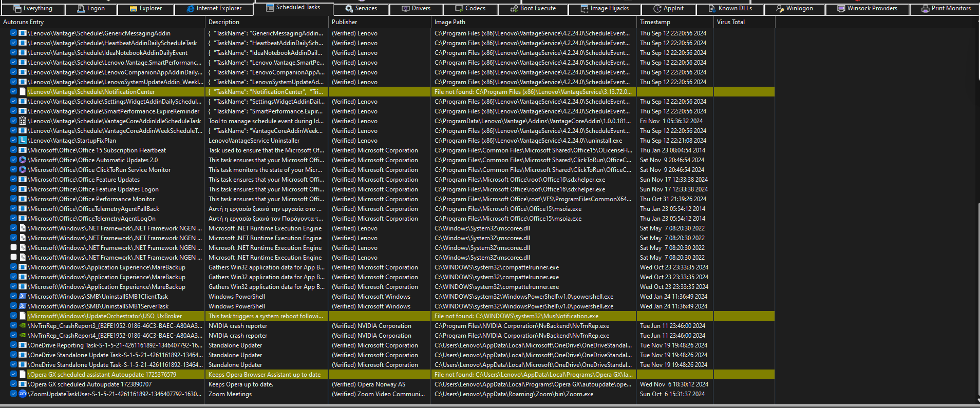This screenshot has height=408, width=980.
Task: Click timestamp 'Thu Oct 31 21:39:26 2024'
Action: (673, 199)
